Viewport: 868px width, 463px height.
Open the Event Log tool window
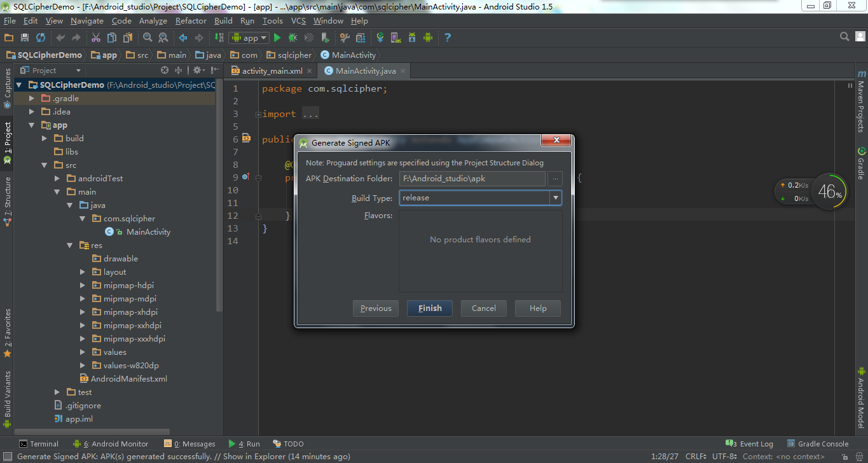click(x=750, y=444)
